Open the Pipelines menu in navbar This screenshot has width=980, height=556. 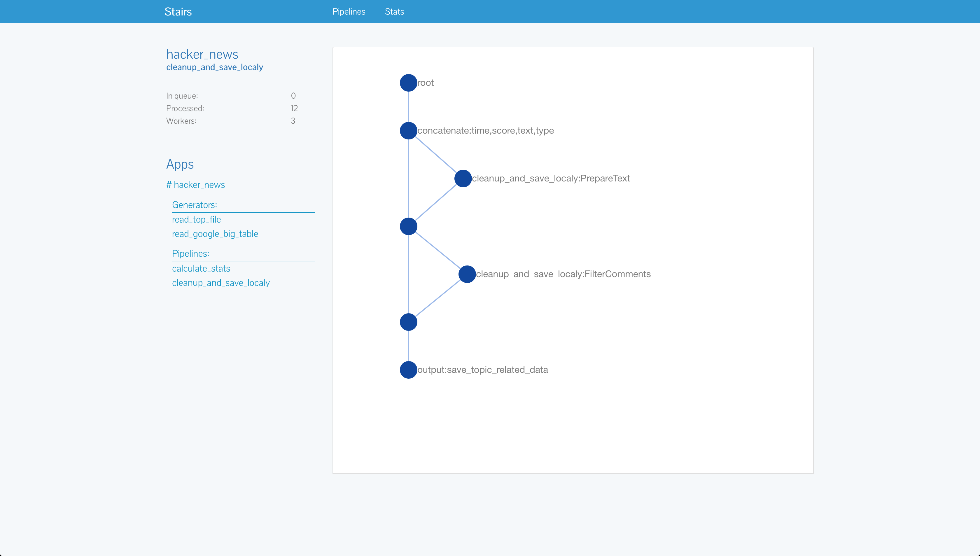pos(349,12)
